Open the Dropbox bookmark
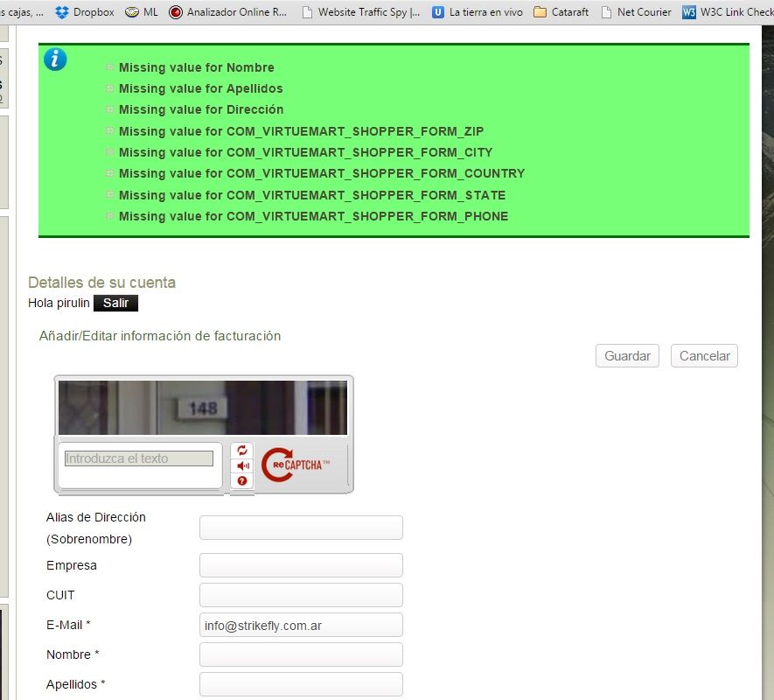774x700 pixels. tap(85, 12)
